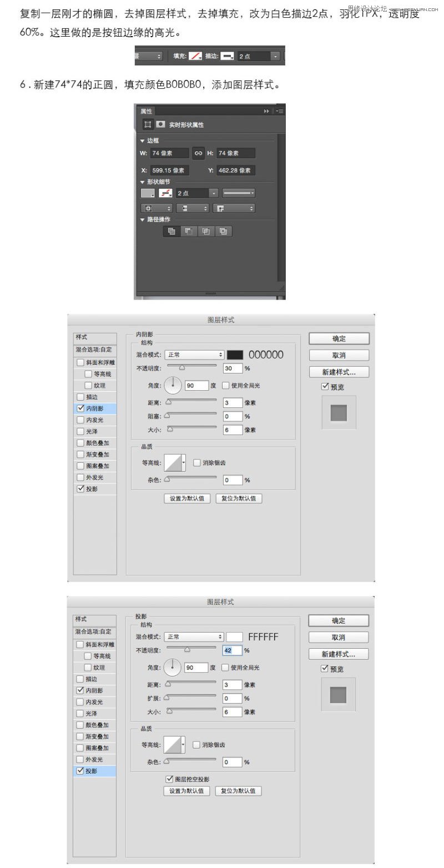
Task: Collapse the 路径操作 section
Action: click(x=143, y=220)
